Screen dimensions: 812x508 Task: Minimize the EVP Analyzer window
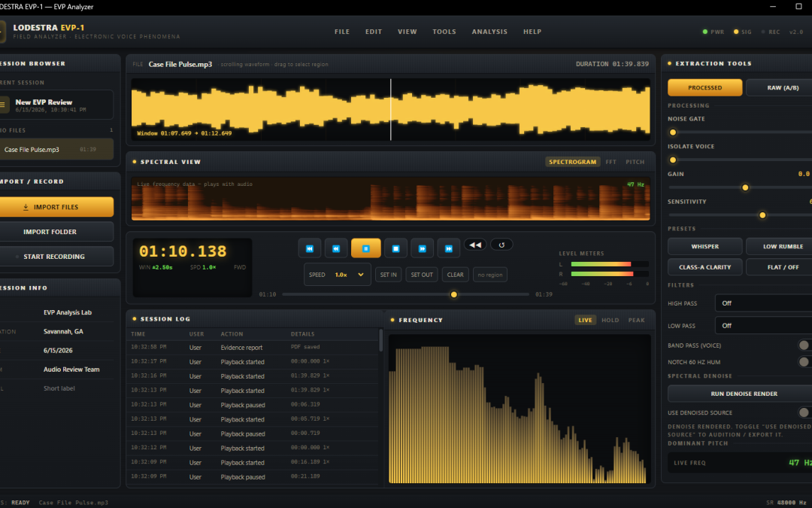pyautogui.click(x=773, y=7)
